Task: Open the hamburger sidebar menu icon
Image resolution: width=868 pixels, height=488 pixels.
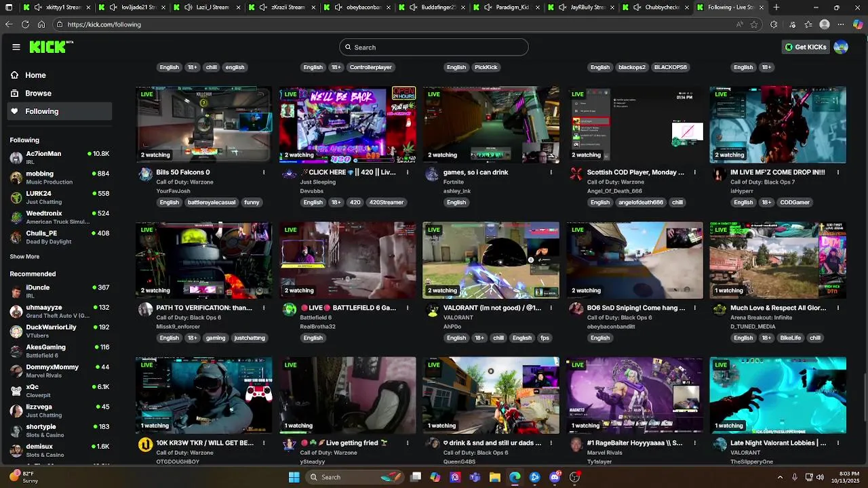Action: pyautogui.click(x=16, y=47)
